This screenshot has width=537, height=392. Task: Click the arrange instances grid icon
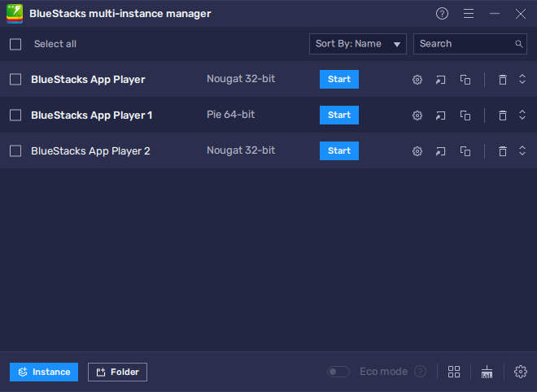tap(454, 372)
